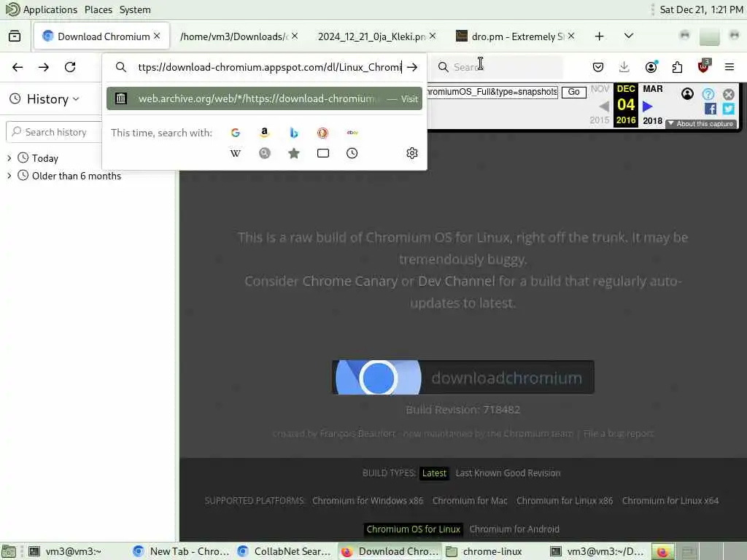
Task: Switch to 2024_12_21_0ja_Kleki tab
Action: (373, 36)
